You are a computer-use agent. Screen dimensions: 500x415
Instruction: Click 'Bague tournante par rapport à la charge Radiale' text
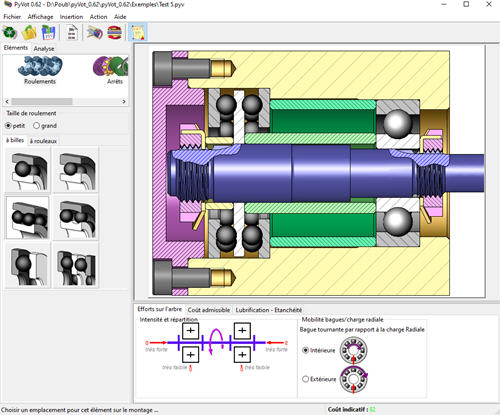(362, 330)
